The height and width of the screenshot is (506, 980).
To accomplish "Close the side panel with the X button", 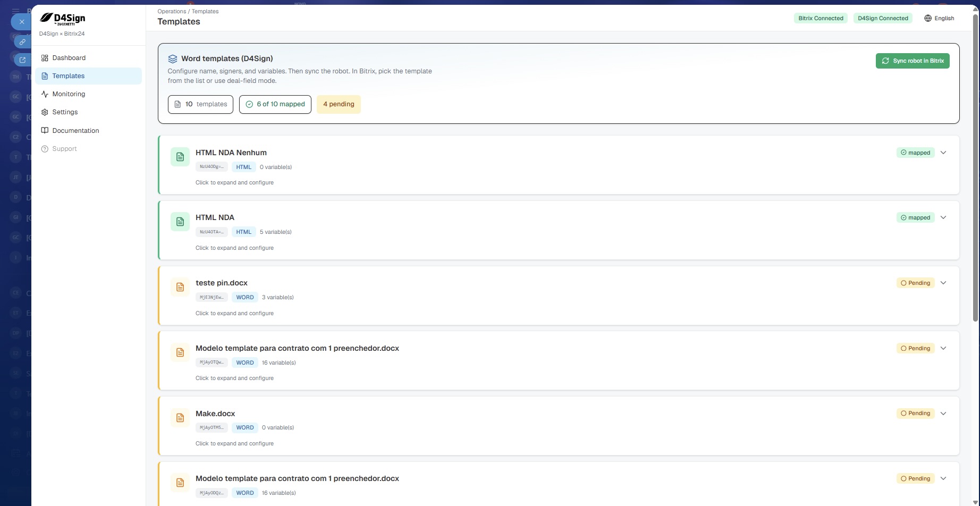I will point(21,22).
